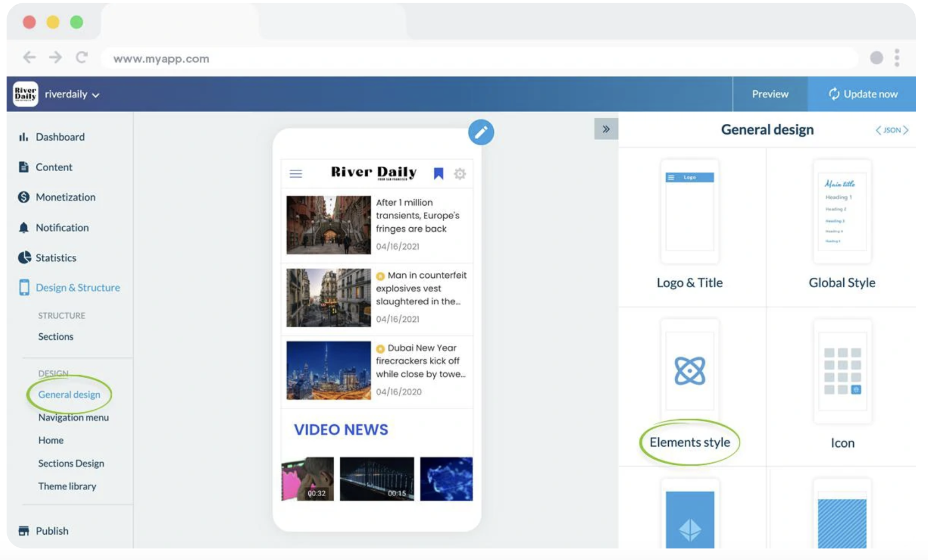
Task: Click the blue pencil edit icon
Action: click(x=481, y=132)
